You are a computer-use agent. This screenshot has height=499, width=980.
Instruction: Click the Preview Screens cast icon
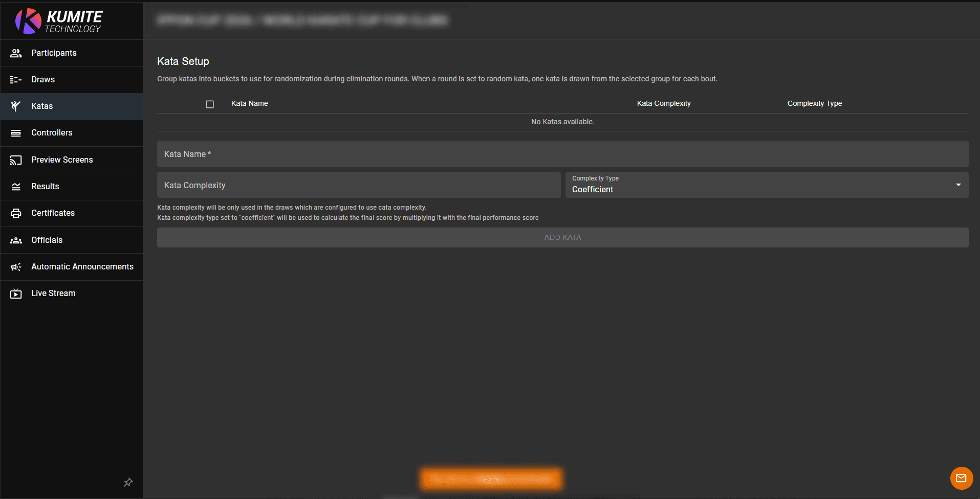pos(16,160)
